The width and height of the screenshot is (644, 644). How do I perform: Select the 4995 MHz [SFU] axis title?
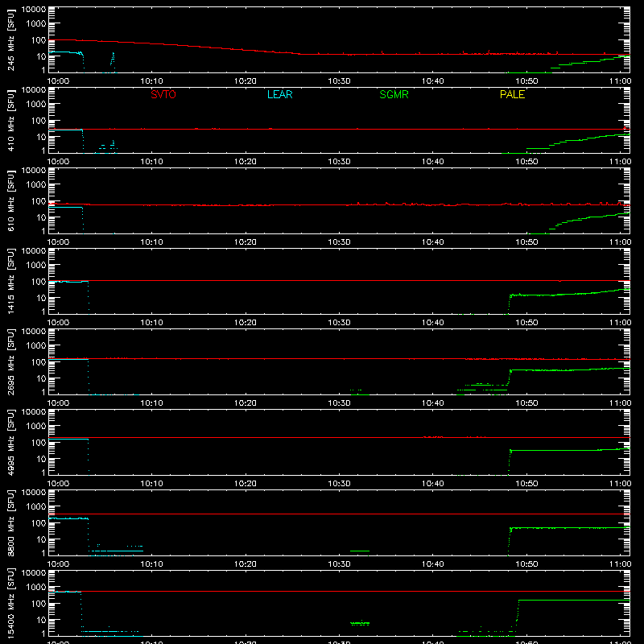[x=11, y=442]
